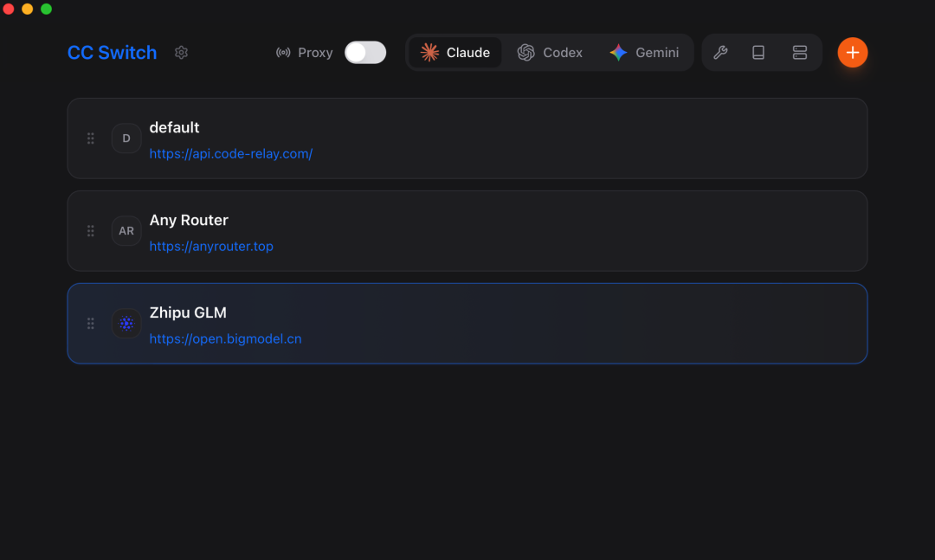This screenshot has width=935, height=560.
Task: Open settings via the gear icon
Action: pos(181,53)
